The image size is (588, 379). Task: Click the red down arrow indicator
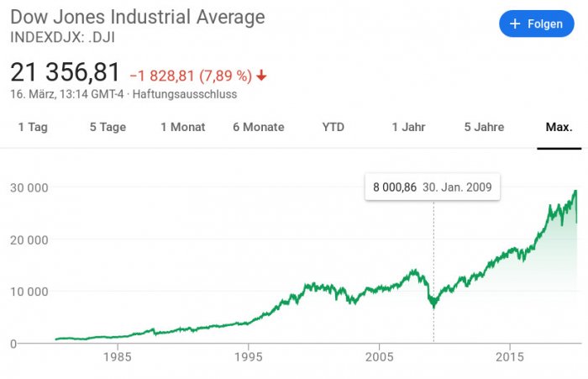(261, 76)
